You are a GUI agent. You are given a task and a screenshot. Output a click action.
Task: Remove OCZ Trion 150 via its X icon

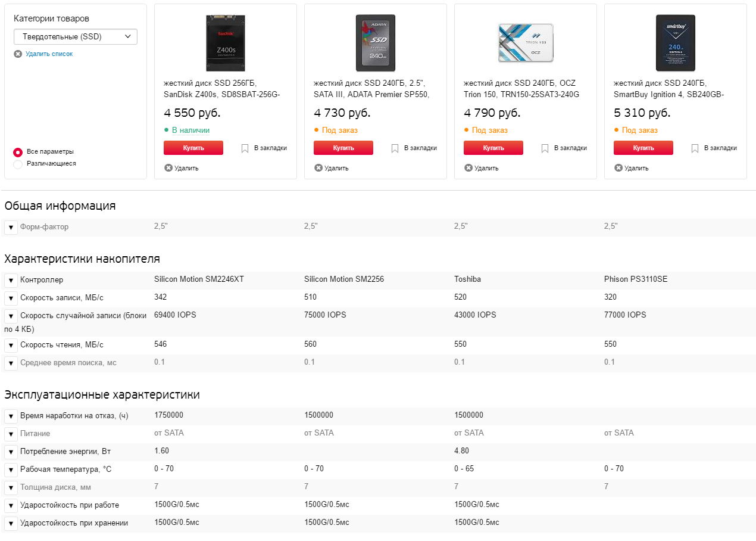(468, 168)
